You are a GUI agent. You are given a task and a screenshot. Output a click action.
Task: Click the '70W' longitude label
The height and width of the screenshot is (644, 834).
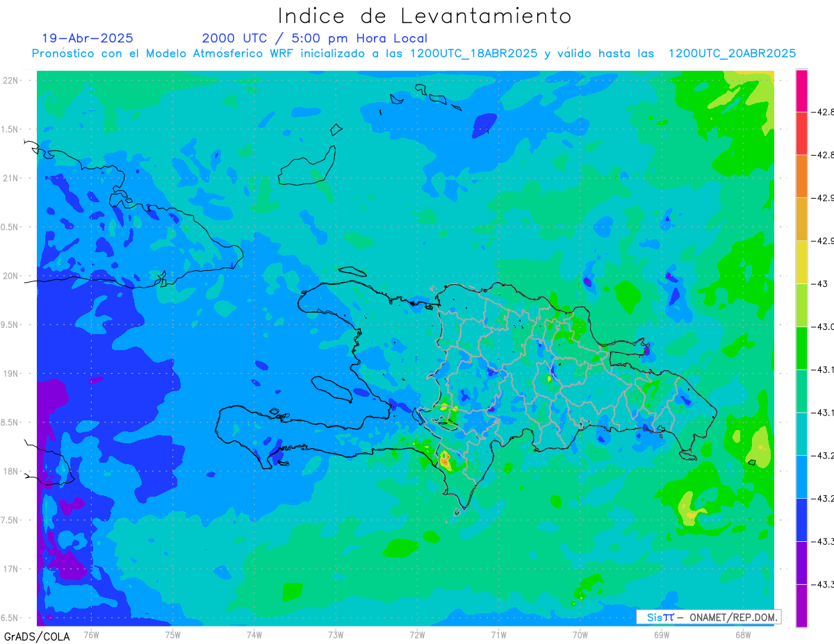pos(580,635)
